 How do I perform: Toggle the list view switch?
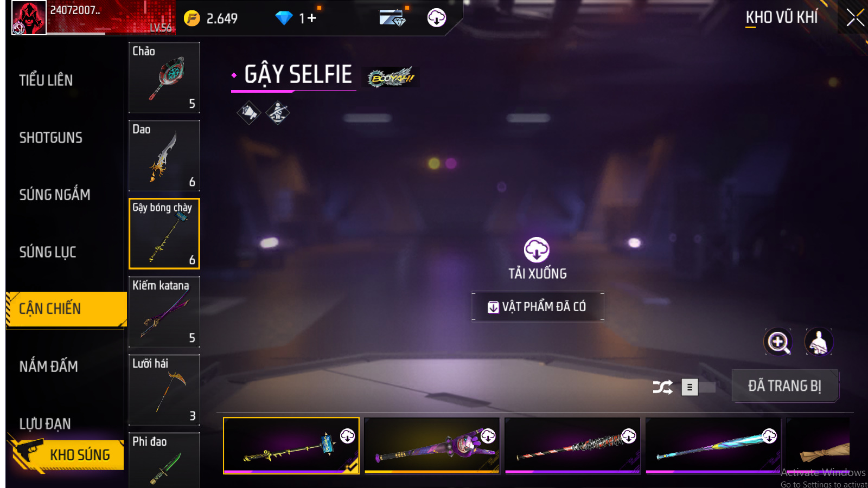[x=698, y=387]
